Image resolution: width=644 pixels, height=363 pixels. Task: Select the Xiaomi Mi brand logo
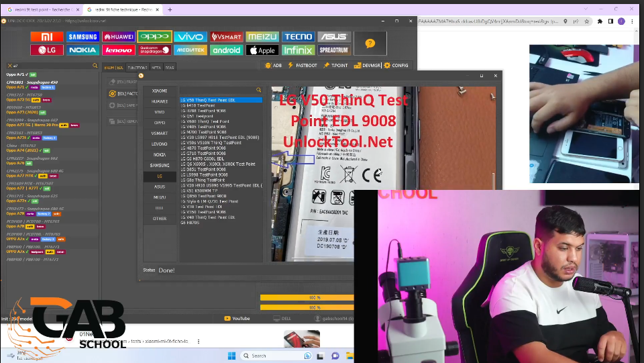(47, 37)
